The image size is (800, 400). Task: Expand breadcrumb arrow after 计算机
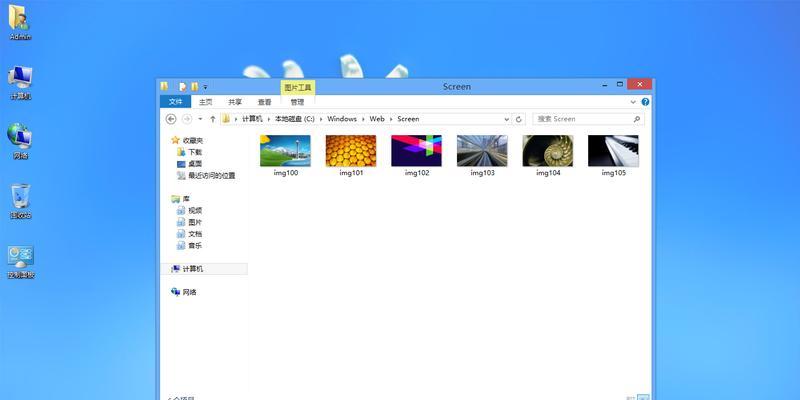click(269, 119)
